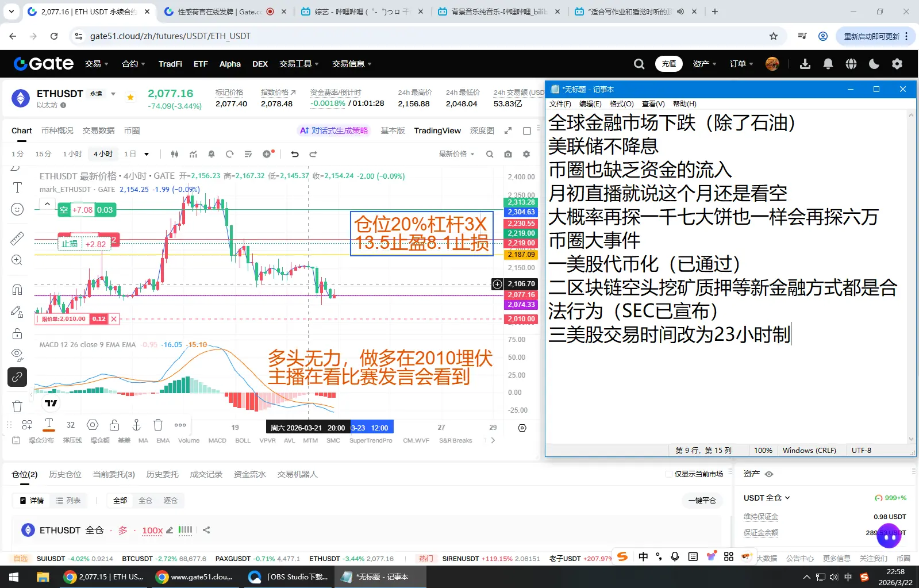Click 重新启动即可更新 Chrome button

[875, 36]
